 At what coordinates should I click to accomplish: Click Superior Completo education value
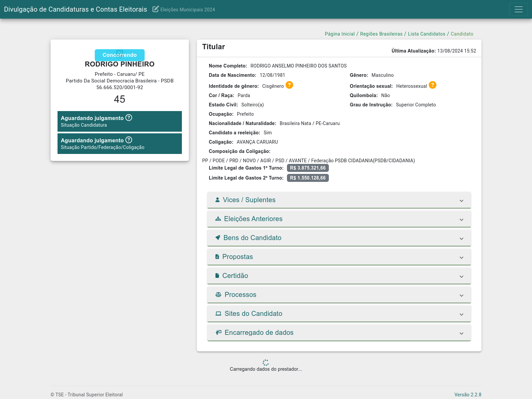416,105
